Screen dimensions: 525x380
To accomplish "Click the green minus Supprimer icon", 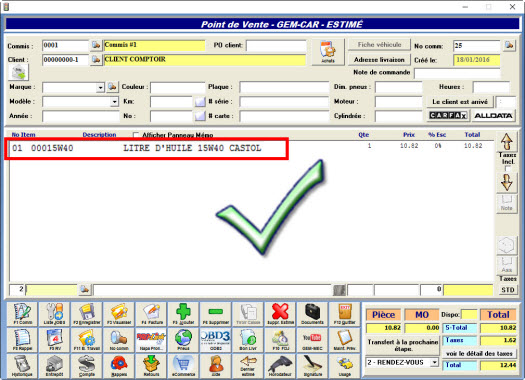I will pos(215,314).
